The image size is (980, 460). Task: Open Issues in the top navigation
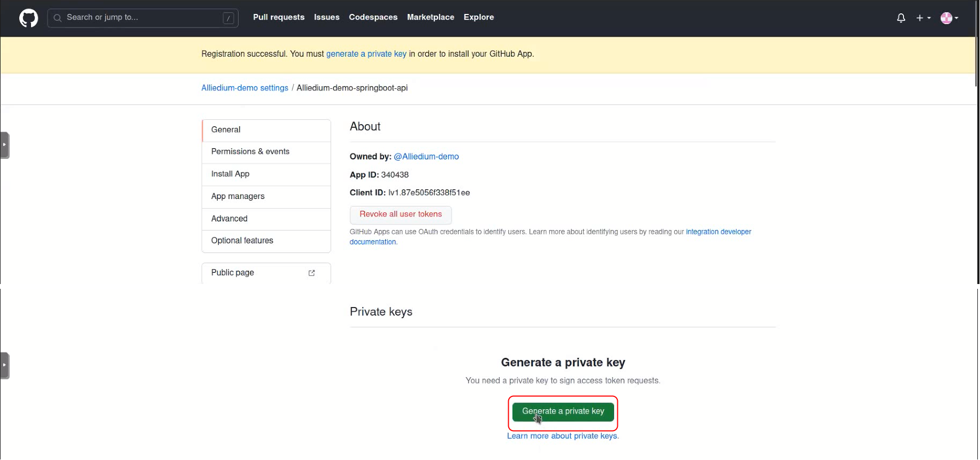(x=327, y=17)
